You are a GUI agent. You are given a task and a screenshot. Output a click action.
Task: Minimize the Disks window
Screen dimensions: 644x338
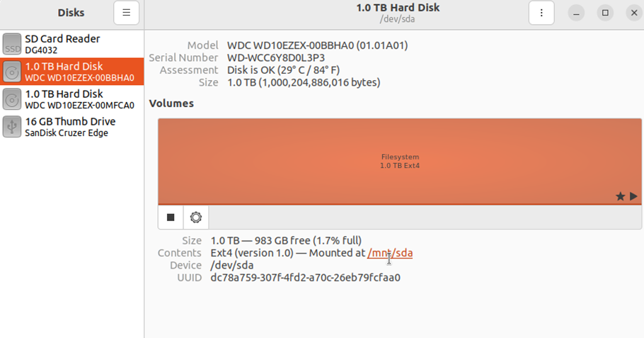coord(576,13)
